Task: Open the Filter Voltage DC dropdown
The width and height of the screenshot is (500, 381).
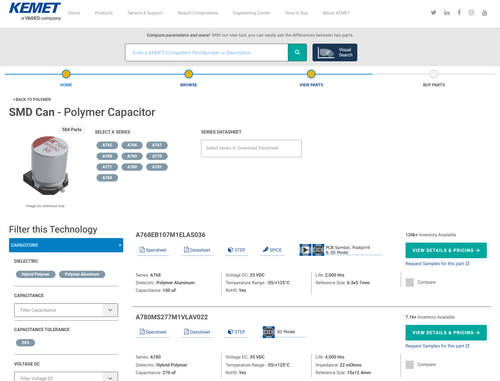Action: coord(66,377)
